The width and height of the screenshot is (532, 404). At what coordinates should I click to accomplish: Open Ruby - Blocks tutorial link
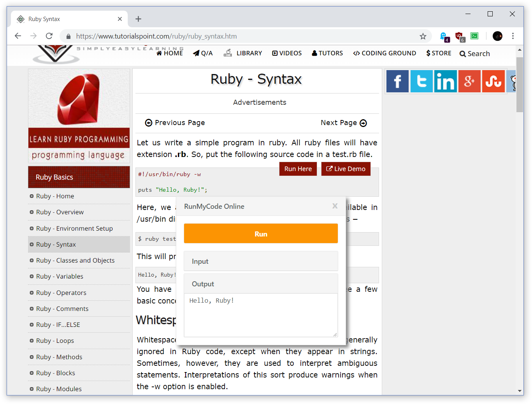[55, 373]
